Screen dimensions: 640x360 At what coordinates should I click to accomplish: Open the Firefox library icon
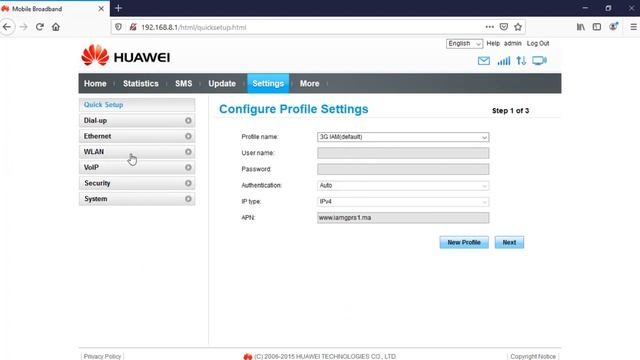(x=580, y=27)
